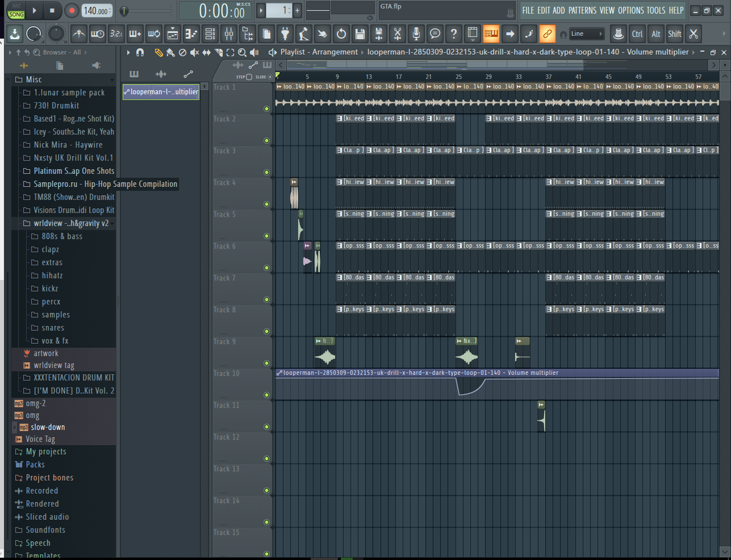731x560 pixels.
Task: Click the Shift button
Action: coord(674,34)
